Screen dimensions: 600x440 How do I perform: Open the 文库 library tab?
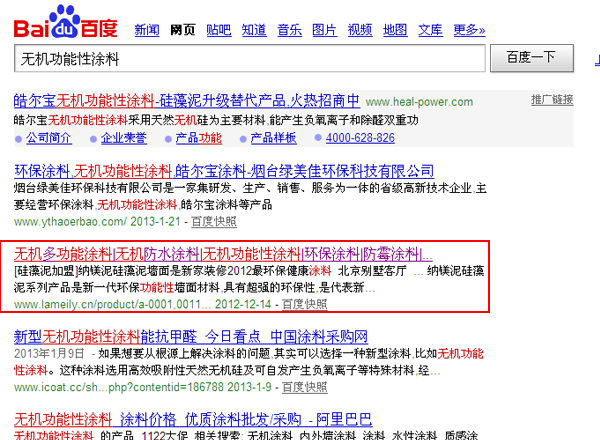coord(430,30)
